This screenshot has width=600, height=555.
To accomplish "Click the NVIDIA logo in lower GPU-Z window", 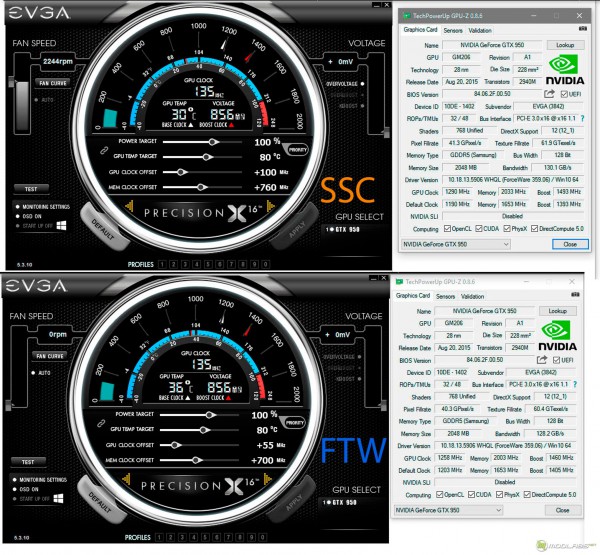I will coord(558,336).
